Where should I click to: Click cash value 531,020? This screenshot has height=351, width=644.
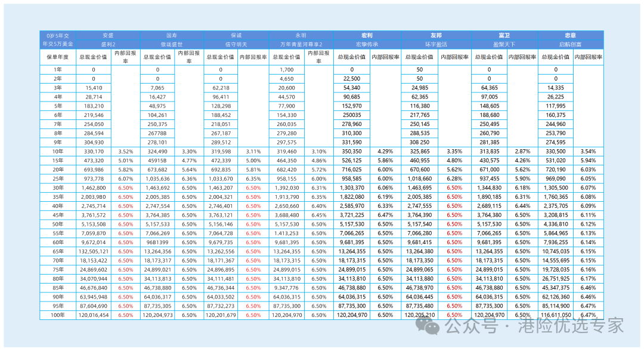556,161
